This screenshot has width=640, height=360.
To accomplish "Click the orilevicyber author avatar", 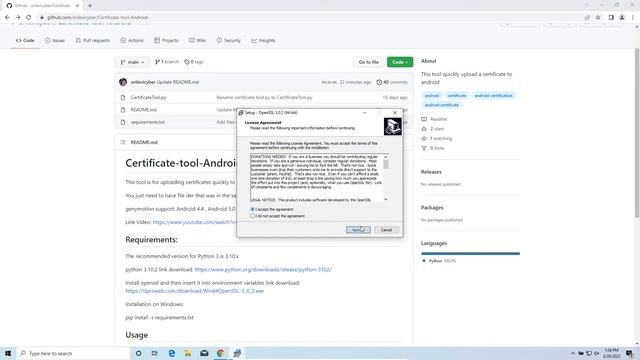I will (x=123, y=82).
